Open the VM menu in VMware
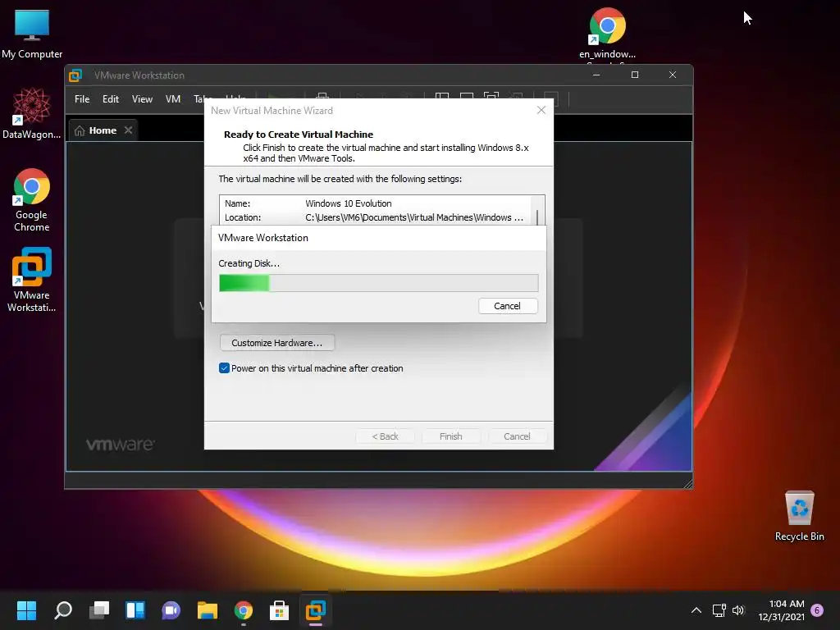This screenshot has height=630, width=840. tap(173, 99)
